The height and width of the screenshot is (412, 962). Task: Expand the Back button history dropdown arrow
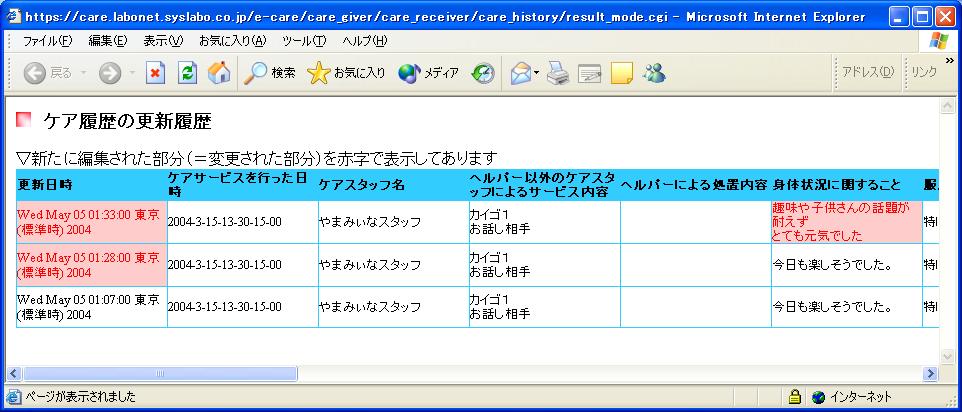[x=83, y=73]
